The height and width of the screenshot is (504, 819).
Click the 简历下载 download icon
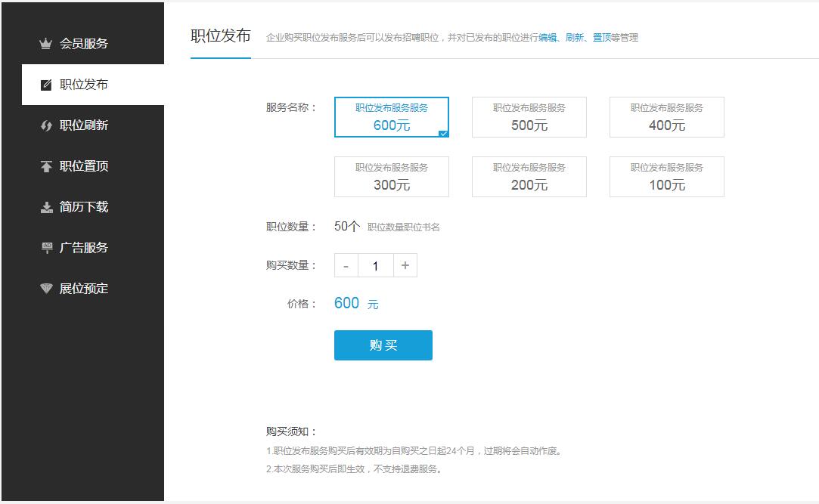pos(45,207)
